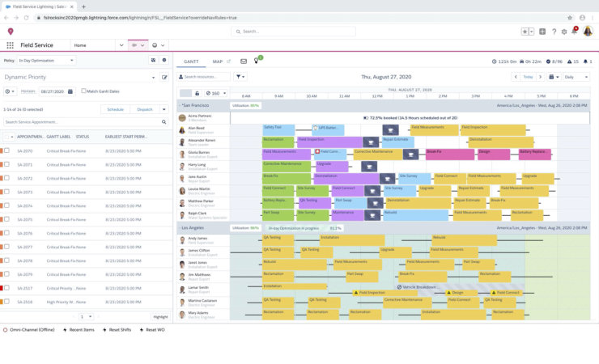
Task: Click the browser reload icon
Action: pyautogui.click(x=27, y=18)
